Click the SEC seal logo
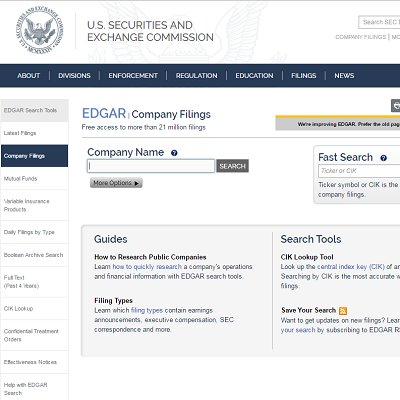400x400 pixels. 40,30
